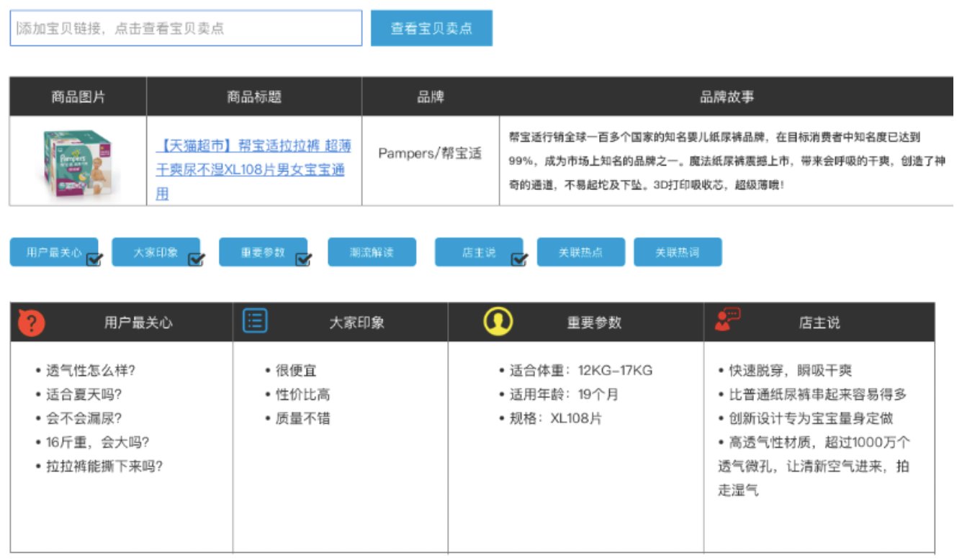The height and width of the screenshot is (560, 962).
Task: Click the yellow person icon beside 重要参数
Action: click(498, 322)
